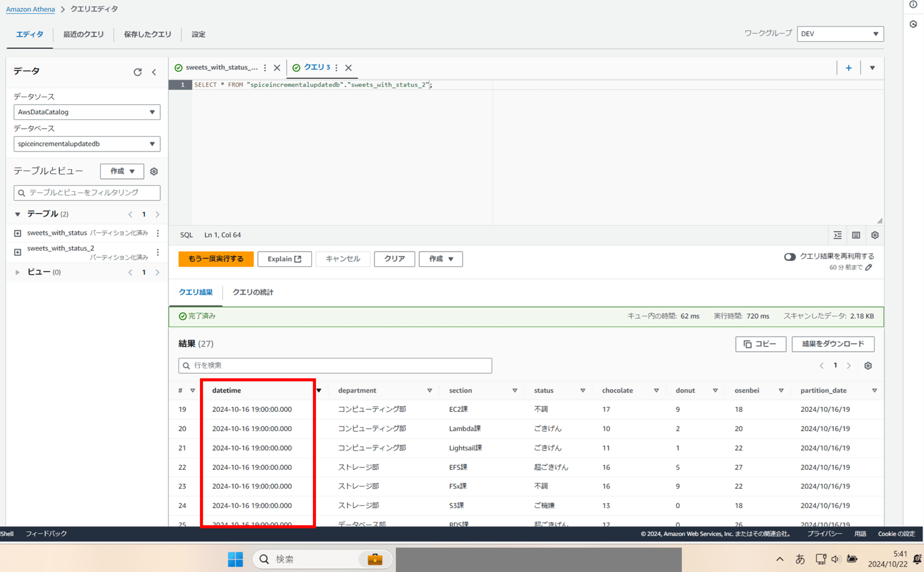Open Amazon Athena breadcrumb link
The height and width of the screenshot is (572, 924).
point(30,9)
